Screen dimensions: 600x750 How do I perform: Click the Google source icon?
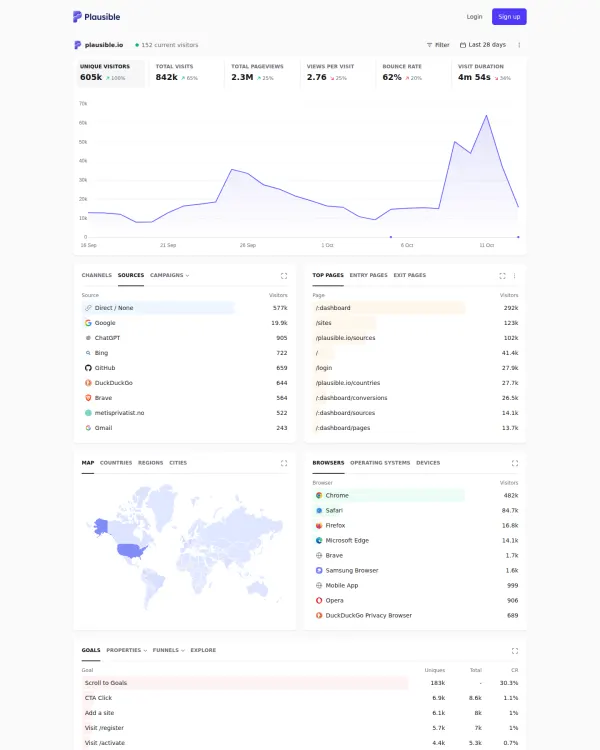(x=88, y=323)
